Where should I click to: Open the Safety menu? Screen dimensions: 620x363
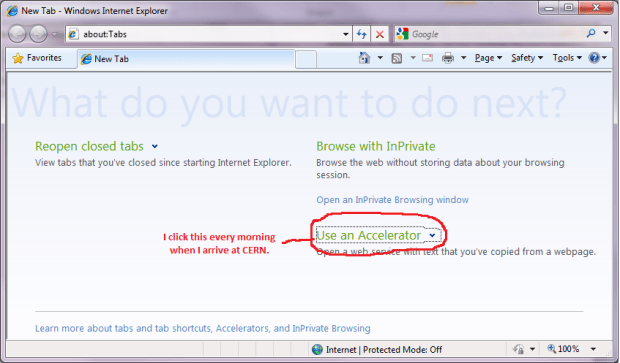pos(527,58)
